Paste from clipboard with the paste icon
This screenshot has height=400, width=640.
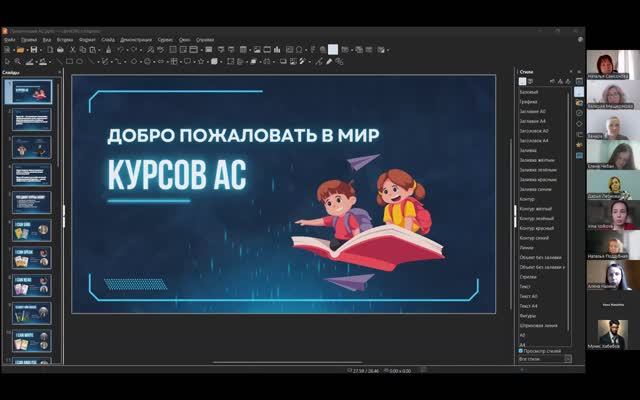[x=93, y=50]
